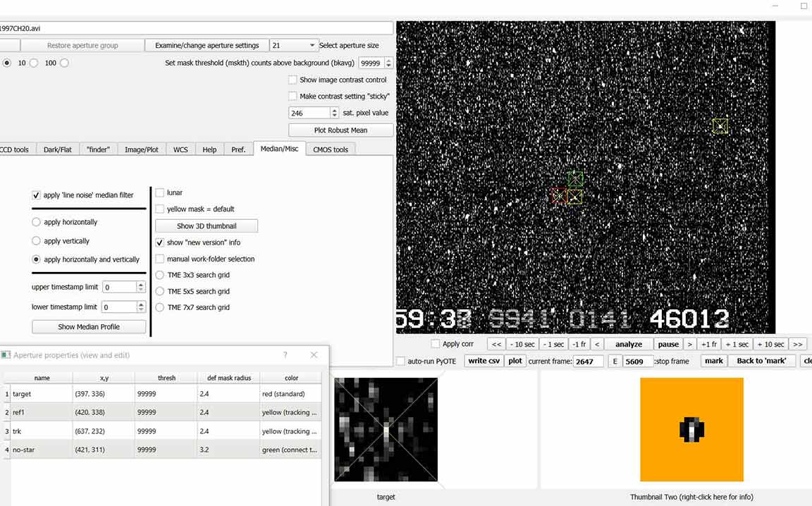Rewind to start with << button

(496, 344)
